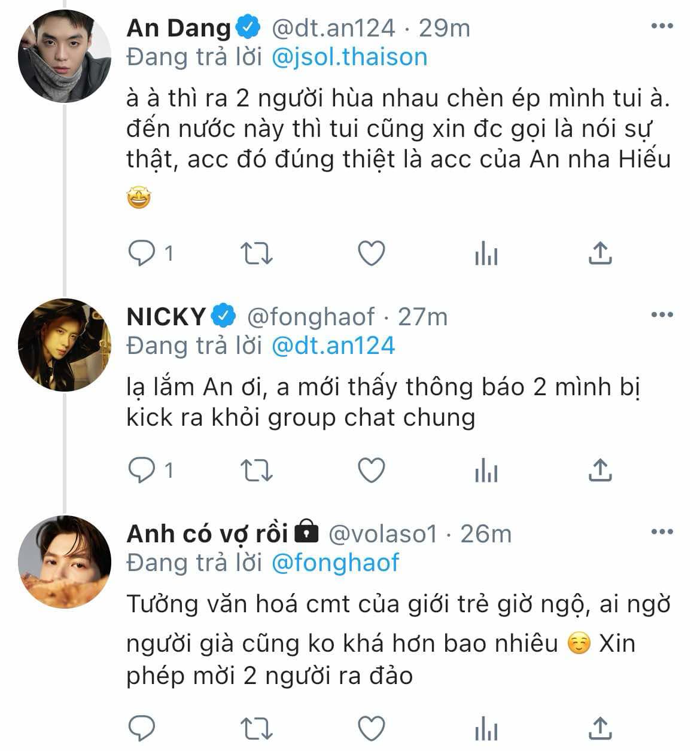This screenshot has height=751, width=700.
Task: Open more options for NICKY's tweet
Action: [662, 315]
